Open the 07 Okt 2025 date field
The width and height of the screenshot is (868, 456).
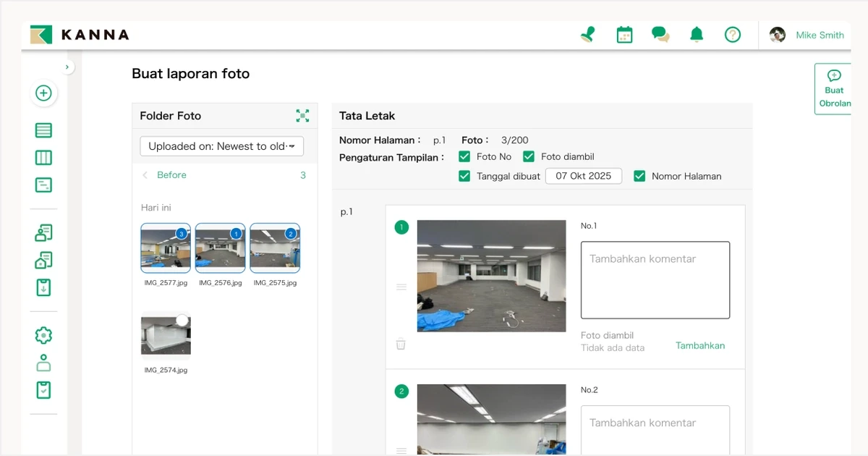tap(584, 176)
